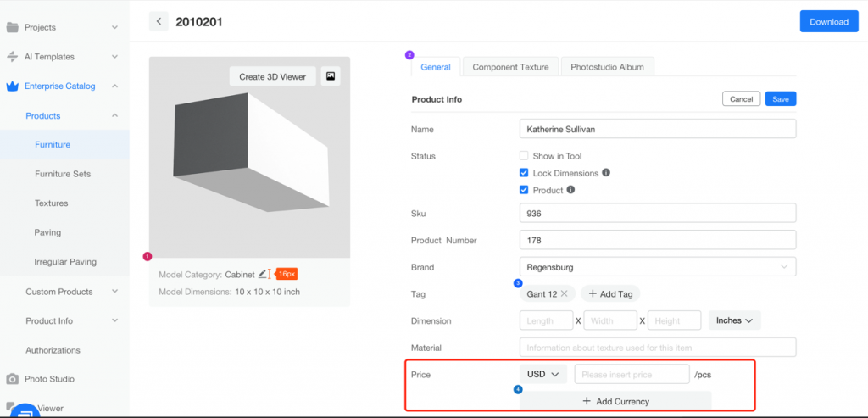Click the Save button in Product Info
This screenshot has height=418, width=868.
(780, 99)
